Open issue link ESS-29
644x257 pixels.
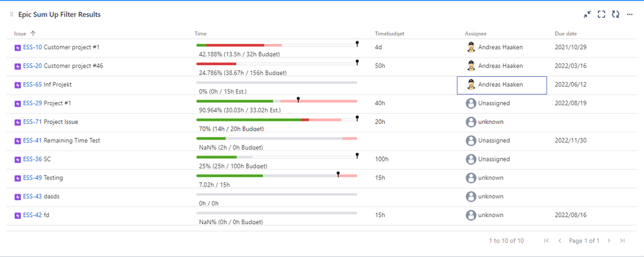[32, 103]
